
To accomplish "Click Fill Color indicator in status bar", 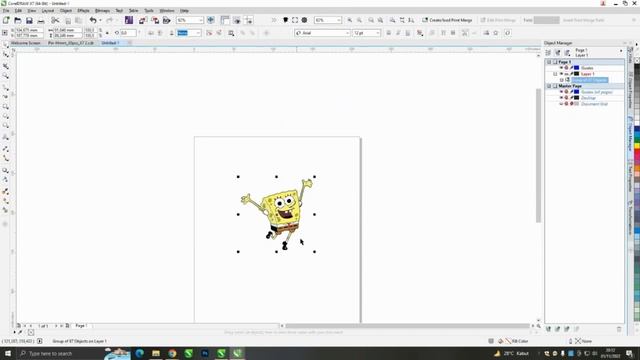I will (513, 341).
